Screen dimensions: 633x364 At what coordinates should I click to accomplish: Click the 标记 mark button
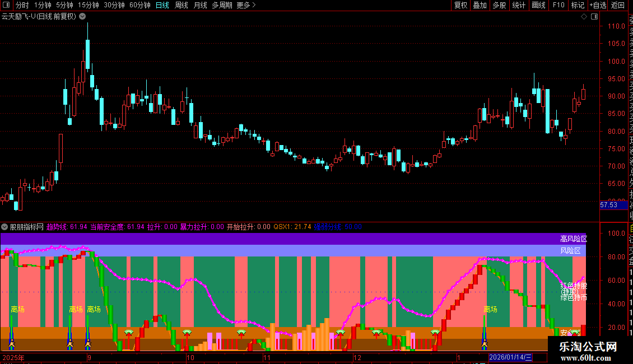(578, 5)
